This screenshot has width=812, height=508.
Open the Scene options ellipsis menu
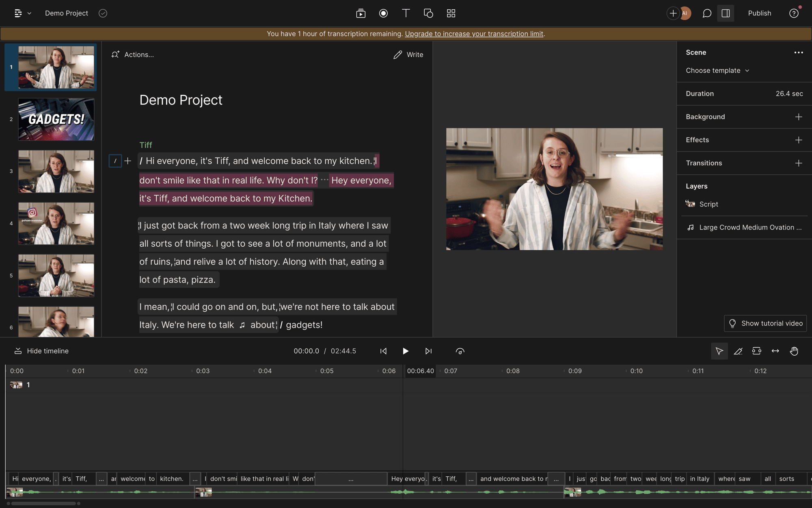(799, 52)
